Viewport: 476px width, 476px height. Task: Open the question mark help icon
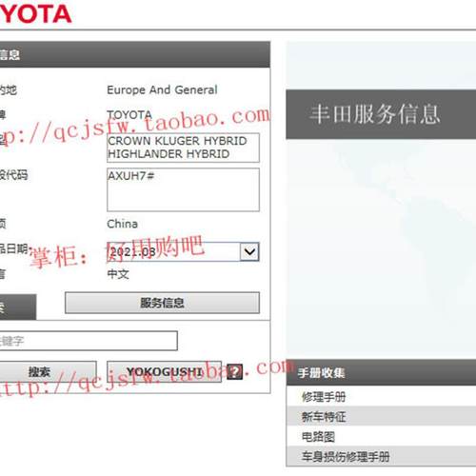click(x=235, y=371)
